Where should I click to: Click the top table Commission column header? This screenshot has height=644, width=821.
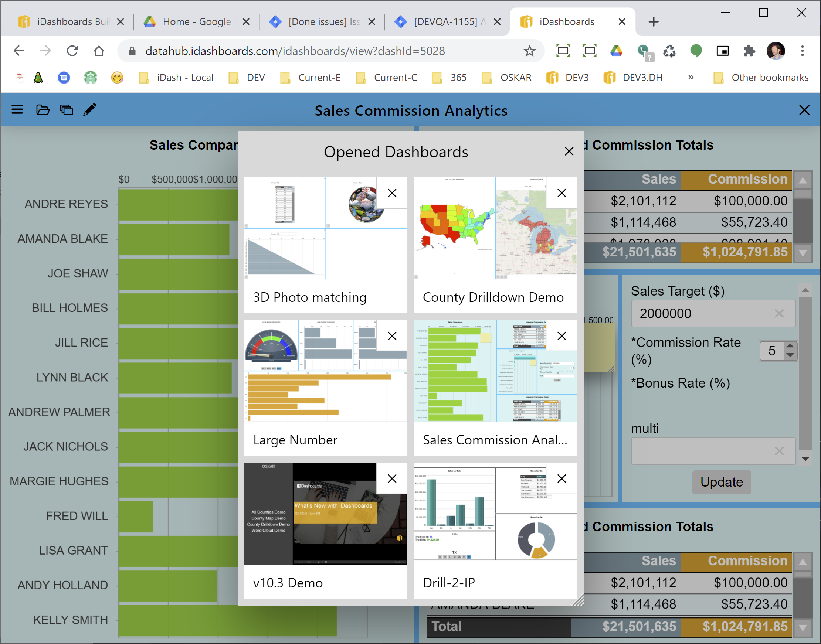tap(736, 180)
